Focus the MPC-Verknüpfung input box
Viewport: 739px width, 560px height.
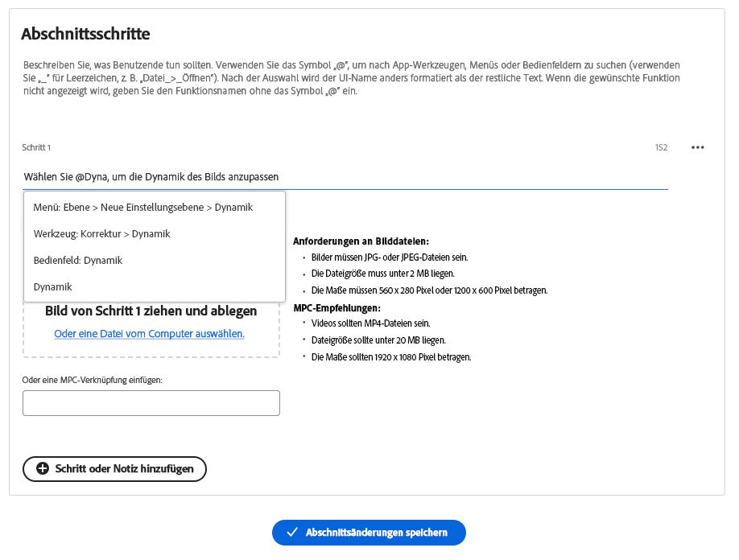coord(151,403)
